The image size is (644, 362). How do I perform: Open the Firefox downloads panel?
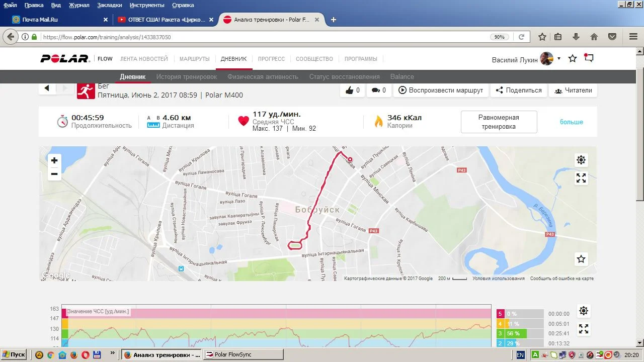tap(576, 37)
